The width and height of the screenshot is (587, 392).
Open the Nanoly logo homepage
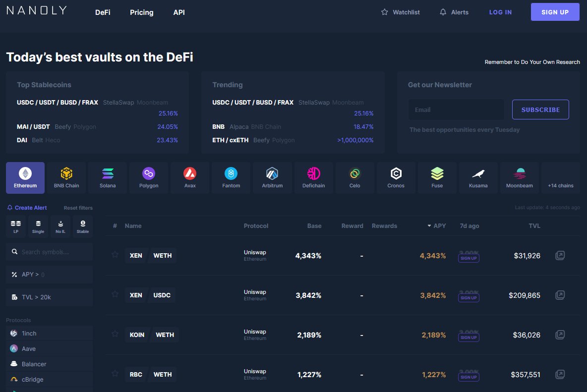[37, 10]
